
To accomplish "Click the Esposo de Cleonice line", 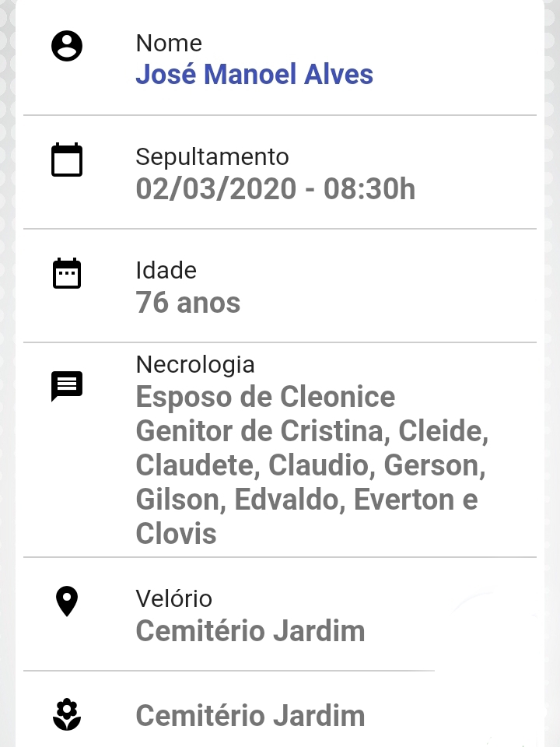I will coord(265,397).
